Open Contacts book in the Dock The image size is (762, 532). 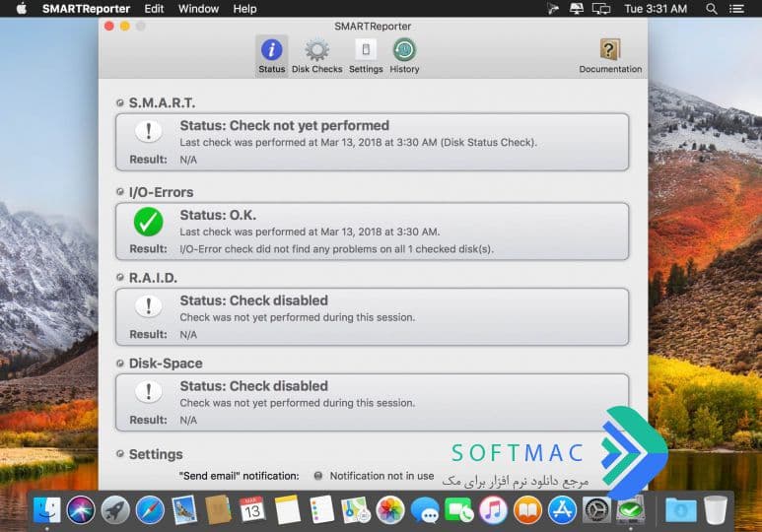click(x=218, y=509)
